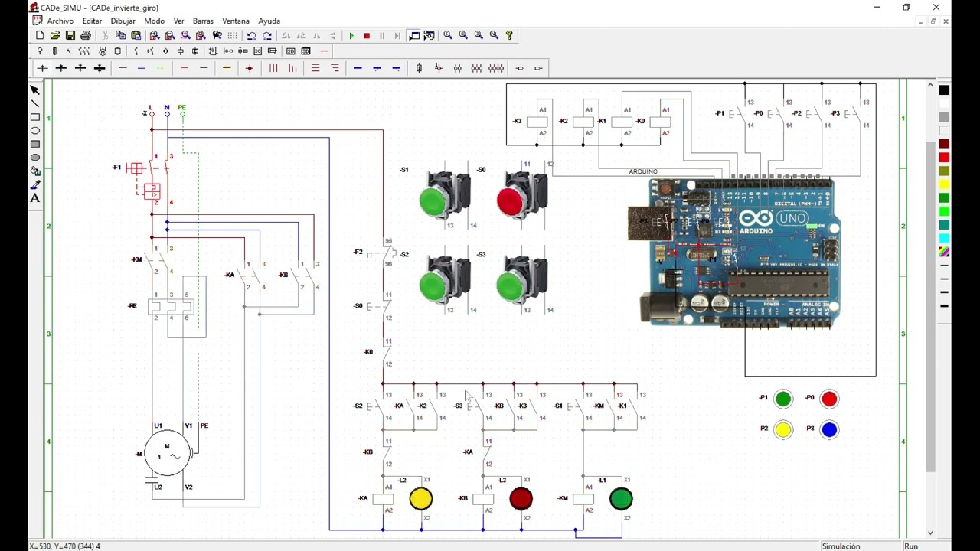Screen dimensions: 980x551
Task: Click the yellow -L2 indicator lamp
Action: pos(421,499)
